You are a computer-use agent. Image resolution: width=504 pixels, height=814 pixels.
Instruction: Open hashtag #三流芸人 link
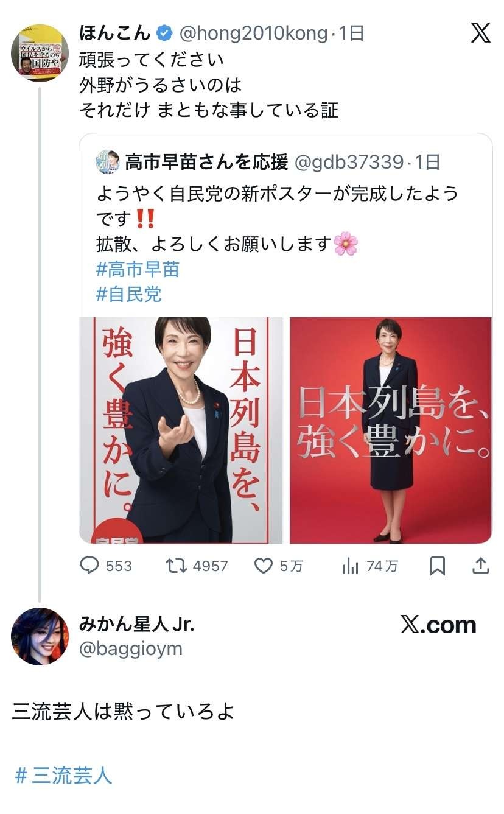click(64, 776)
